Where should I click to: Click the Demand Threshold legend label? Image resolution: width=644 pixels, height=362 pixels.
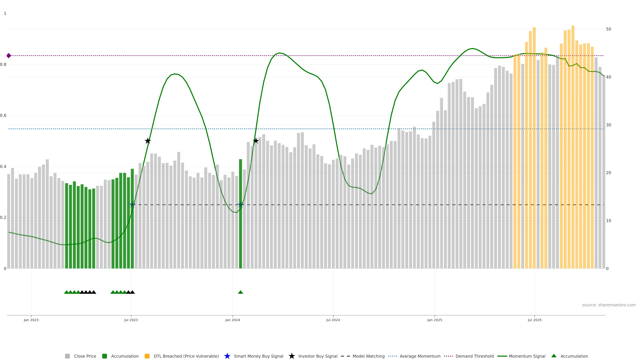[x=474, y=356]
